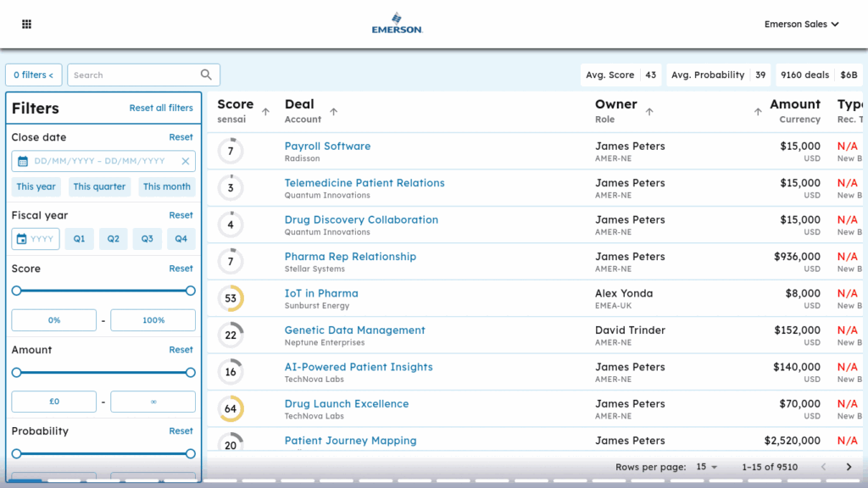This screenshot has width=868, height=488.
Task: Click Score slider maximum handle
Action: (191, 291)
